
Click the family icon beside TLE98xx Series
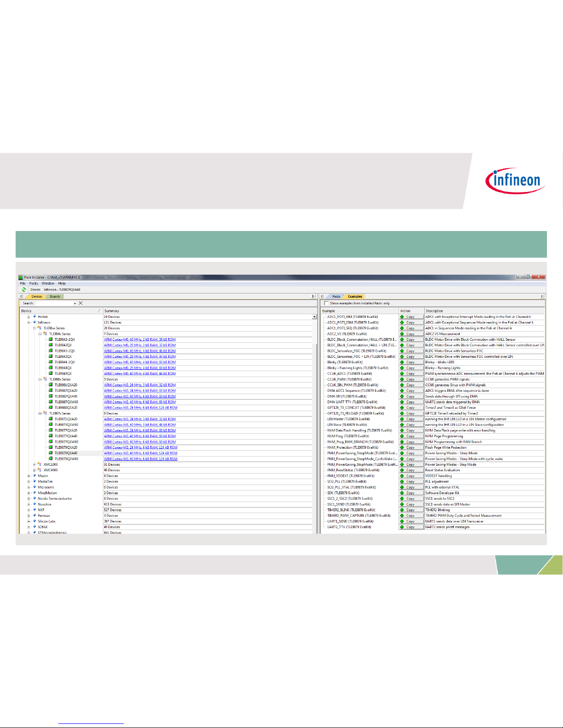[40, 328]
